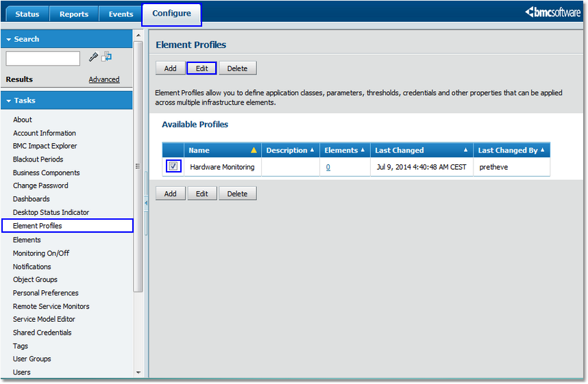Screen dimensions: 588x384
Task: Open Monitoring On/Off task
Action: tap(41, 253)
